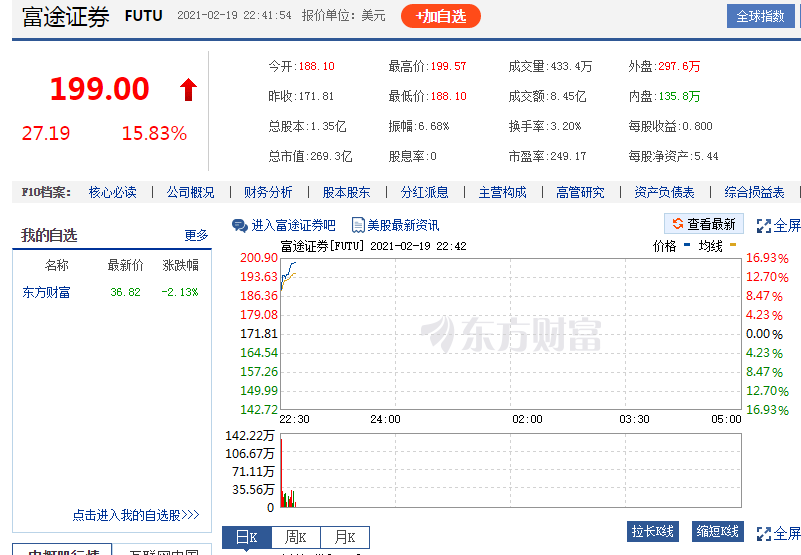
Task: Click the 内盘 135.8万 value
Action: pos(679,97)
